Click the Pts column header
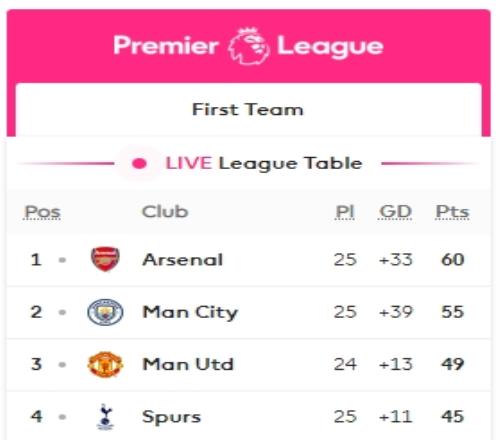Screen dimensions: 500x440 coord(453,212)
